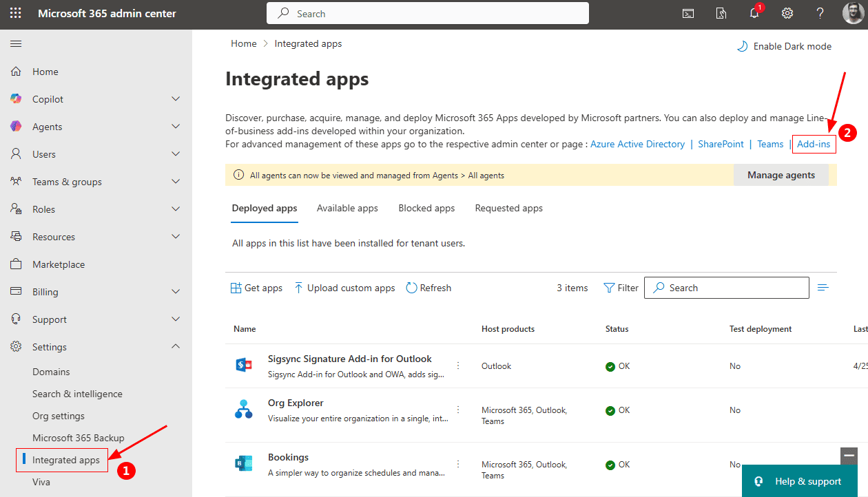Click the help question mark icon
Viewport: 868px width, 497px height.
(x=820, y=14)
